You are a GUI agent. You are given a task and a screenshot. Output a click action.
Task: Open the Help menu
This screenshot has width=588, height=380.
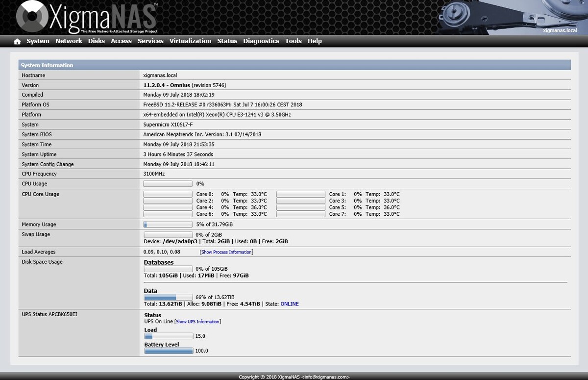[x=315, y=41]
